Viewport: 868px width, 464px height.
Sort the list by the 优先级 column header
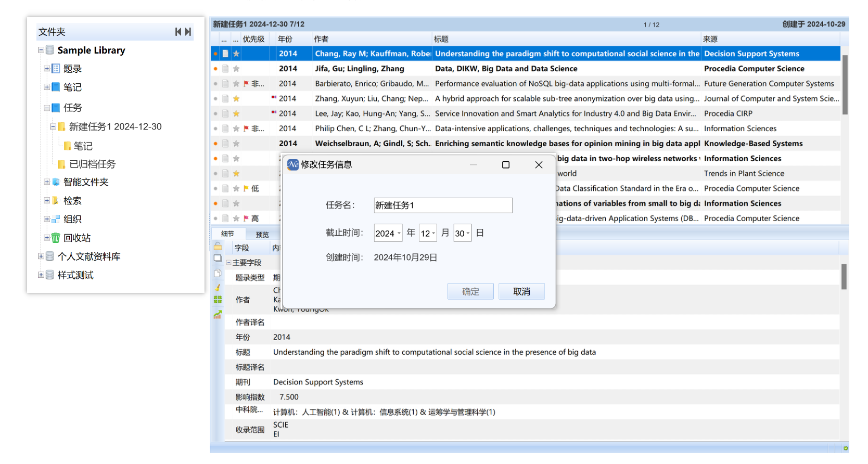[x=255, y=39]
